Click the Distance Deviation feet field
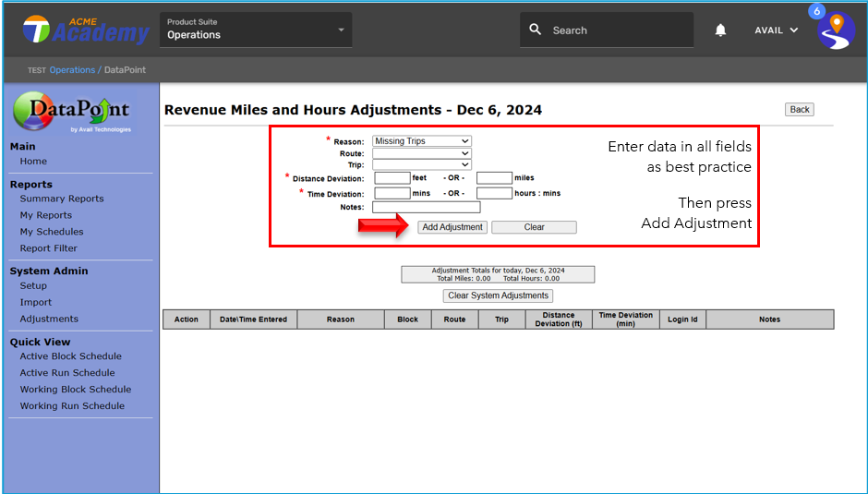The image size is (868, 494). coord(392,178)
